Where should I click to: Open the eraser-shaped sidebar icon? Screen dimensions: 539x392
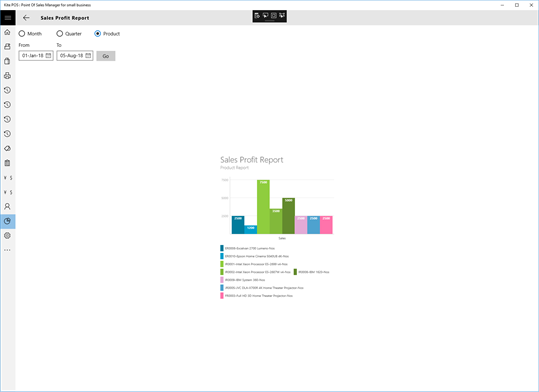coord(7,149)
